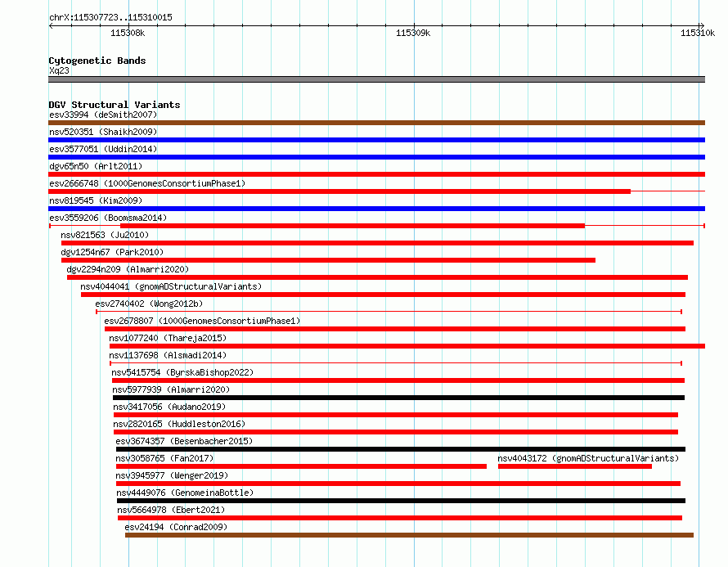Click the Xq23 cytogenetic band label
The width and height of the screenshot is (728, 567).
pos(59,70)
